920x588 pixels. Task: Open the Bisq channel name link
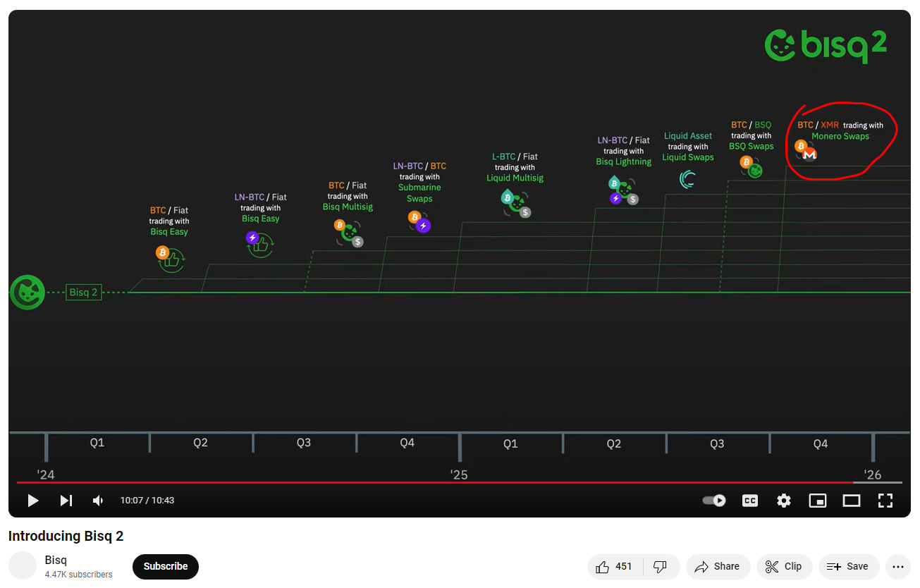56,560
